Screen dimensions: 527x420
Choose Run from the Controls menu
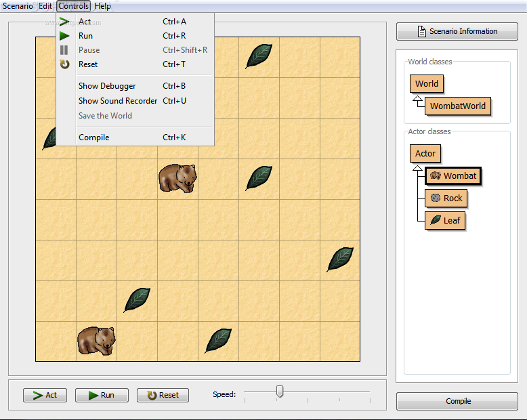(85, 36)
